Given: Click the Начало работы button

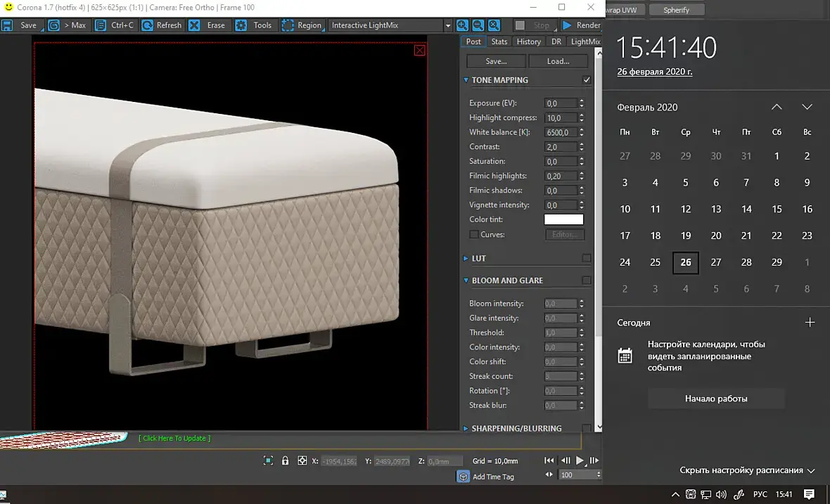Looking at the screenshot, I should [x=716, y=399].
